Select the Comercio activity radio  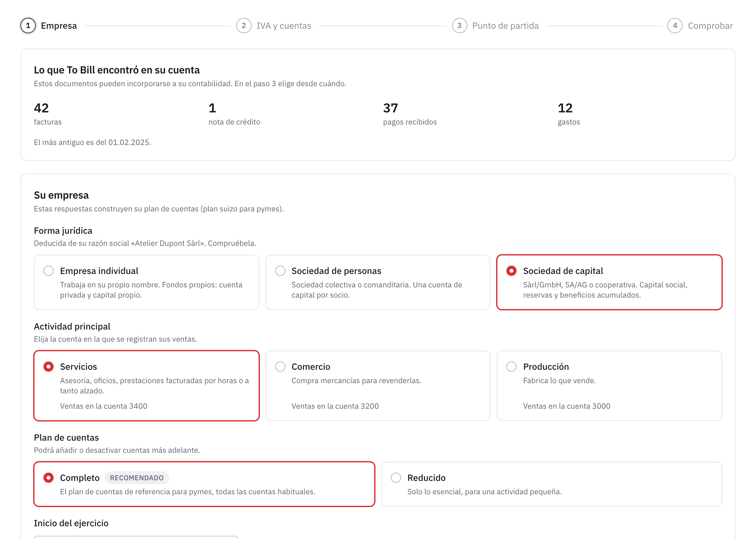click(280, 367)
